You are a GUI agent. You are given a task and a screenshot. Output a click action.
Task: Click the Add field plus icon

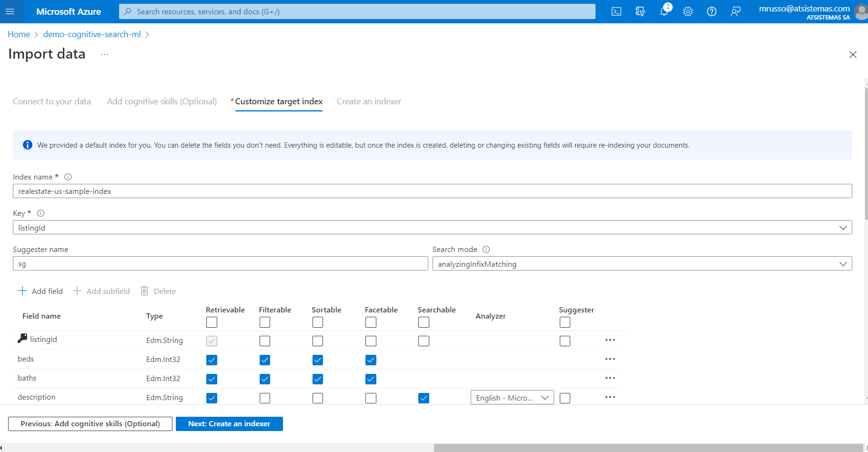tap(22, 291)
